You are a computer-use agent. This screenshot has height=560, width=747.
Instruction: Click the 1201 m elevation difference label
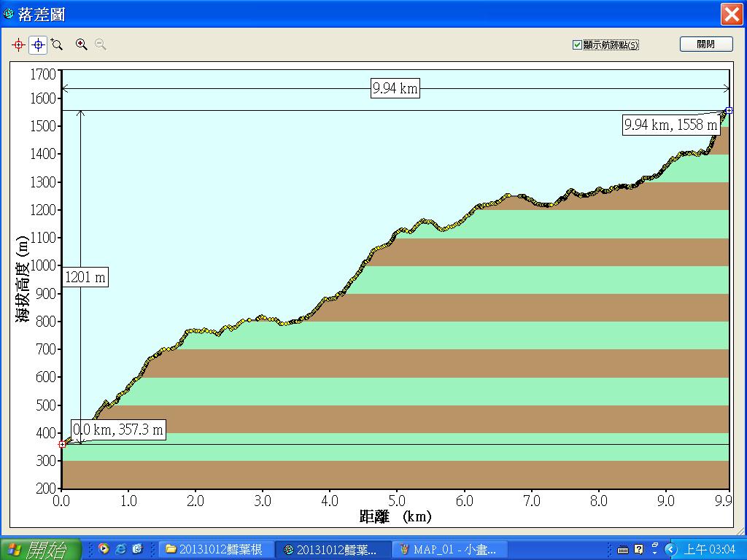(85, 277)
